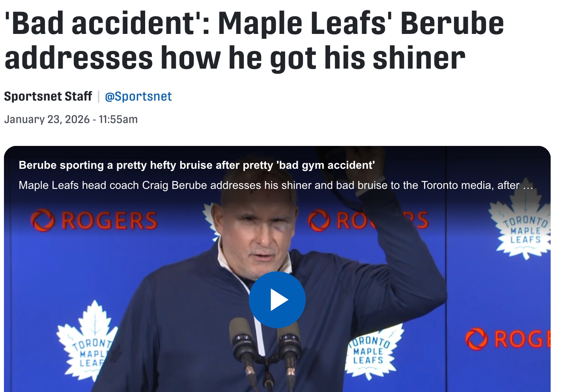Open the @Sportsnet handle link
This screenshot has height=392, width=568.
click(138, 97)
